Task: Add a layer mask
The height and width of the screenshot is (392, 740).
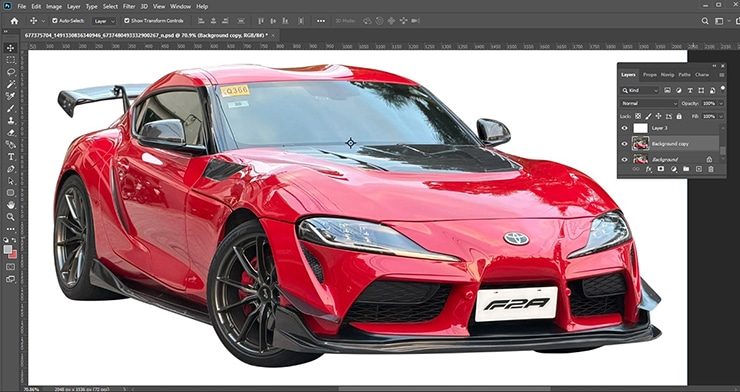Action: click(x=661, y=169)
